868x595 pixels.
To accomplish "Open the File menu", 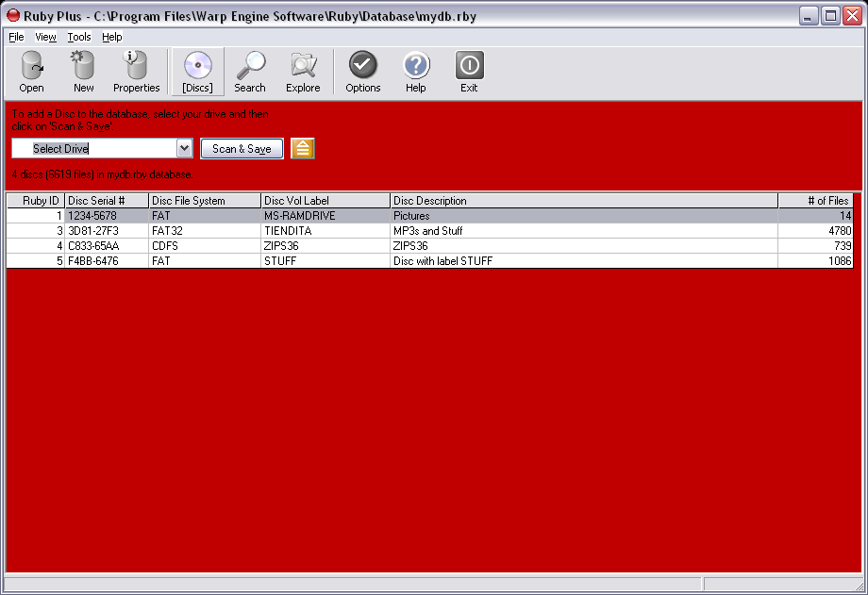I will pos(16,37).
